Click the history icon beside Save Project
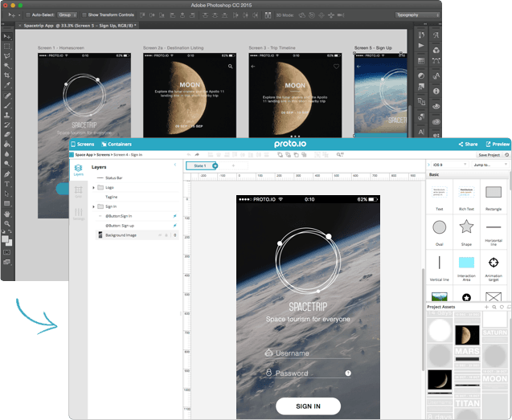 coord(506,155)
